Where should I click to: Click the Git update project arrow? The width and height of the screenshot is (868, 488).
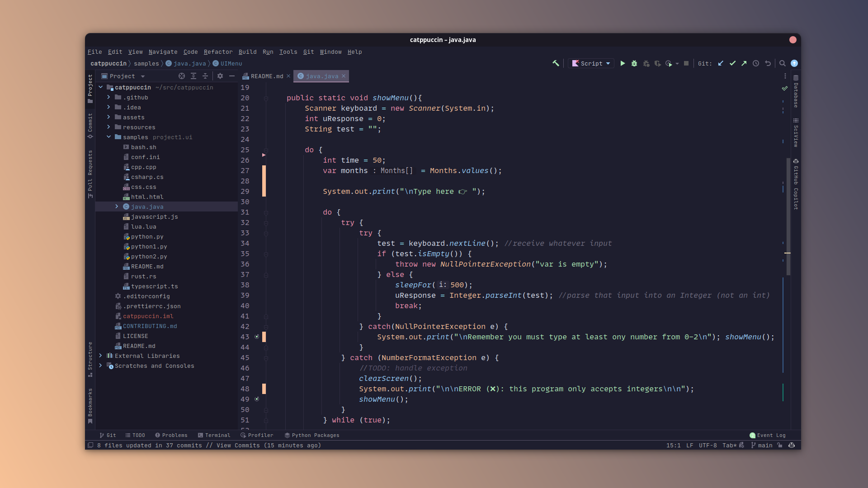pyautogui.click(x=721, y=63)
